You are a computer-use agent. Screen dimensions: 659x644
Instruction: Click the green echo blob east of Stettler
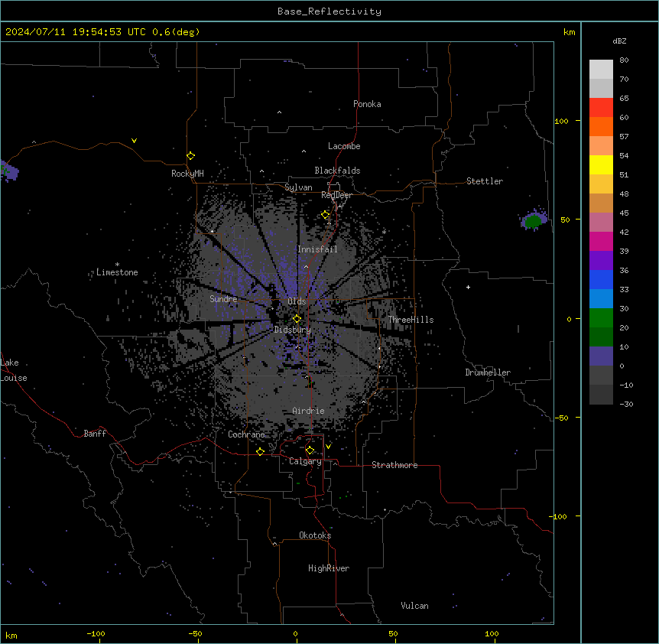(x=534, y=220)
